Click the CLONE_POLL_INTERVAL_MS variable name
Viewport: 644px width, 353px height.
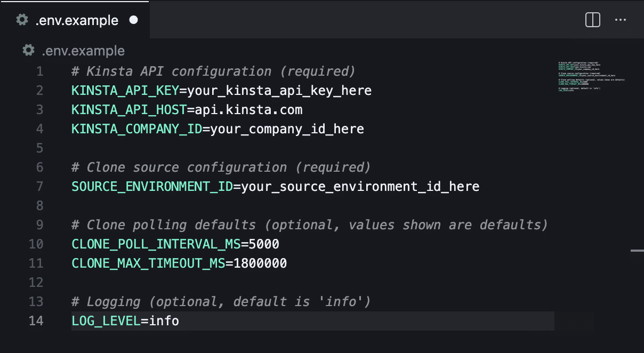[x=156, y=244]
